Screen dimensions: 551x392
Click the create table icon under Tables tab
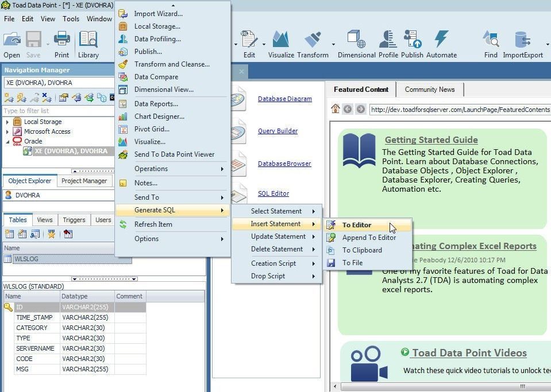[x=10, y=234]
